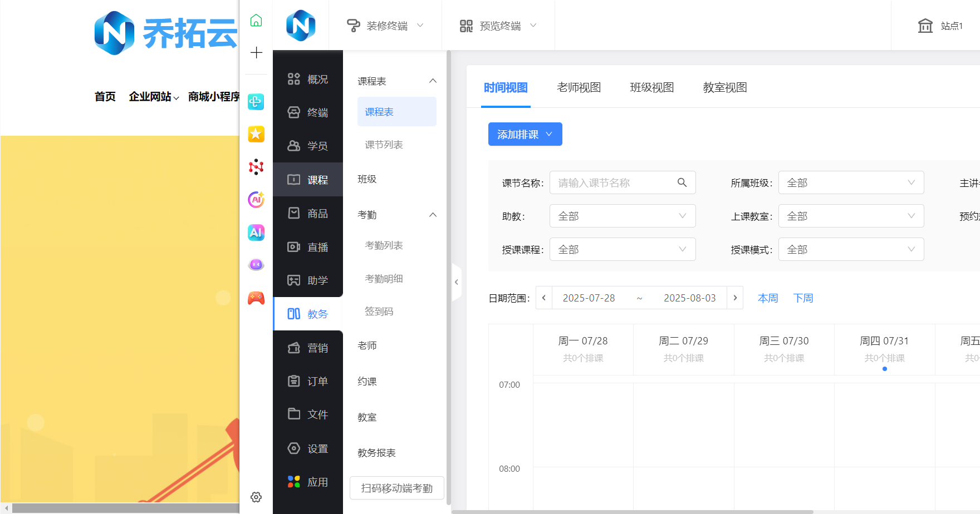Open the settings gear under the app icons
The height and width of the screenshot is (514, 980).
[x=256, y=497]
